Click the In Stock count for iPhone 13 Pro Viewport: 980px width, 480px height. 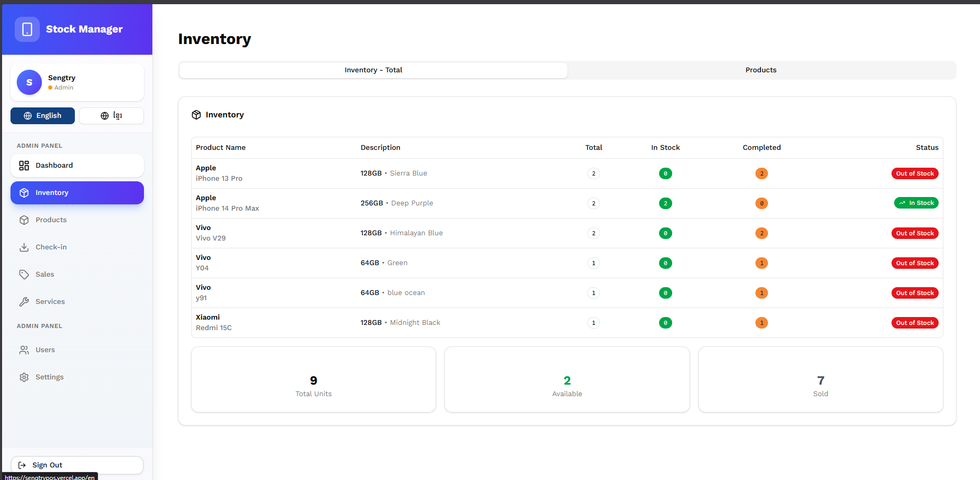665,173
